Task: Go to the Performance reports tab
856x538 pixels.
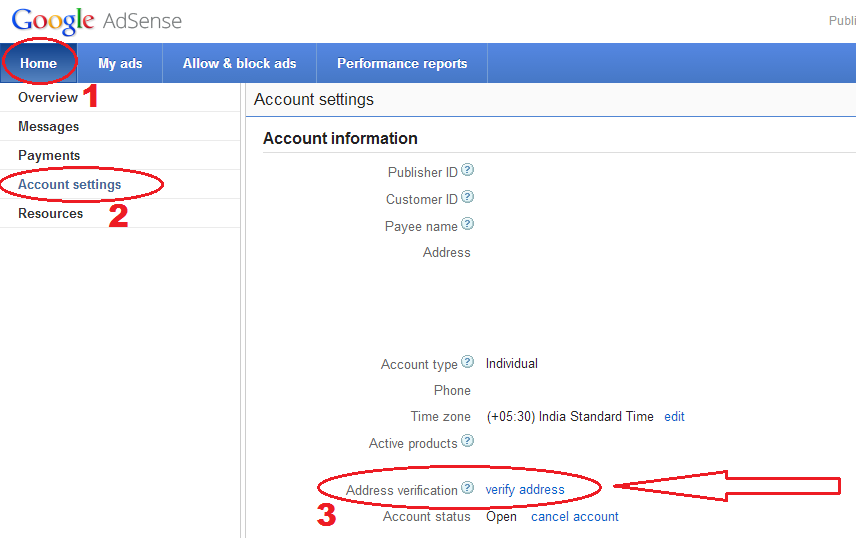Action: 402,63
